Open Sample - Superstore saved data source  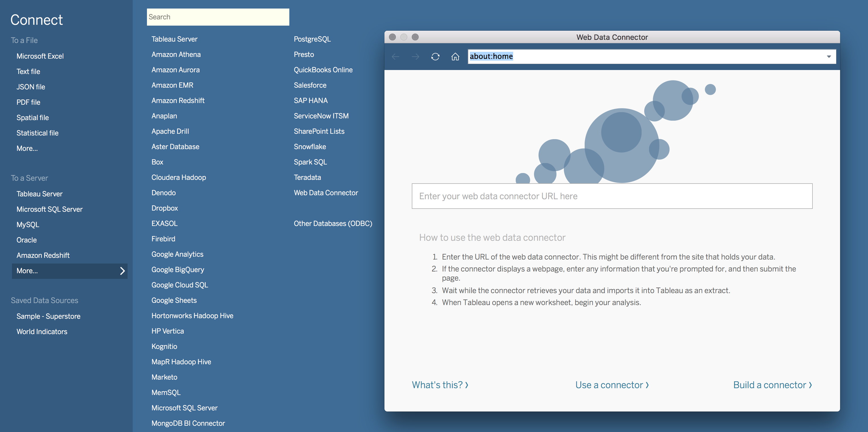click(48, 316)
